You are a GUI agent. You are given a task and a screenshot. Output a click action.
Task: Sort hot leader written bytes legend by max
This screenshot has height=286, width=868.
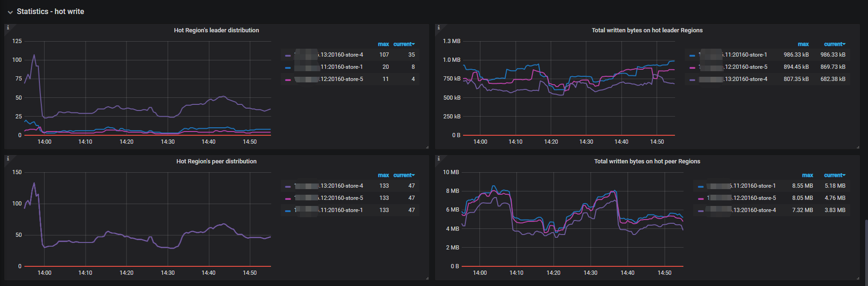point(803,44)
